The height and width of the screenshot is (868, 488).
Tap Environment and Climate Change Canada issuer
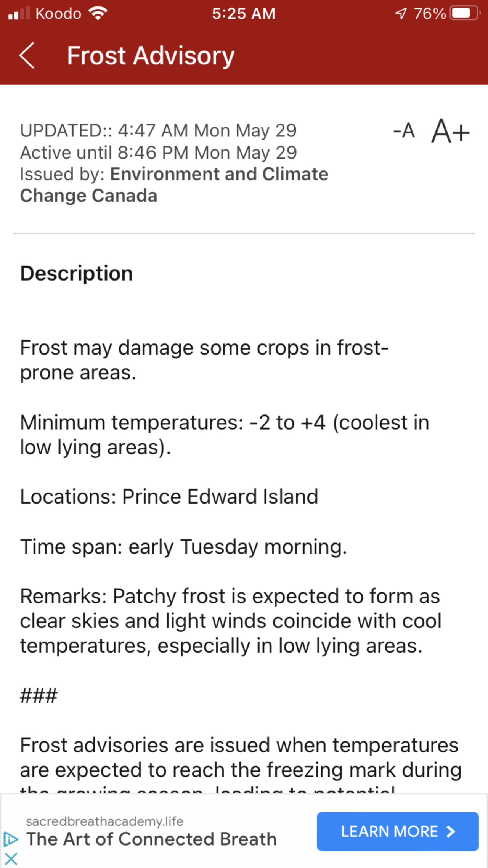click(x=174, y=185)
